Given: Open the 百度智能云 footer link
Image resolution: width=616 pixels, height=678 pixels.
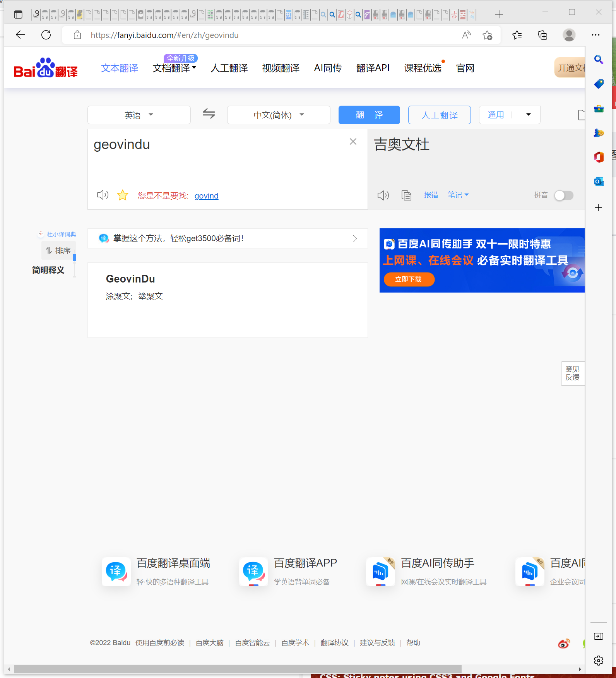Looking at the screenshot, I should click(x=252, y=643).
